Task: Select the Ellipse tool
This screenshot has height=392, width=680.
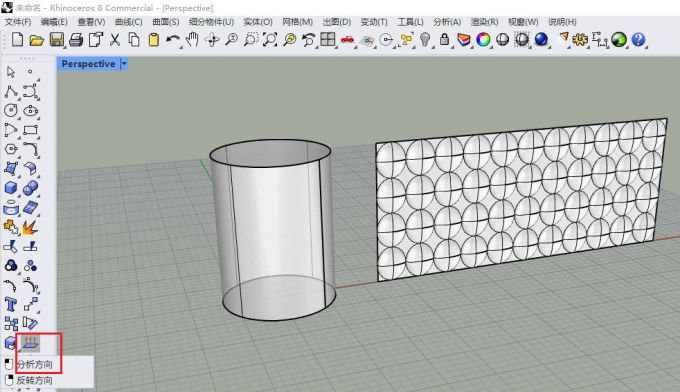Action: 30,110
